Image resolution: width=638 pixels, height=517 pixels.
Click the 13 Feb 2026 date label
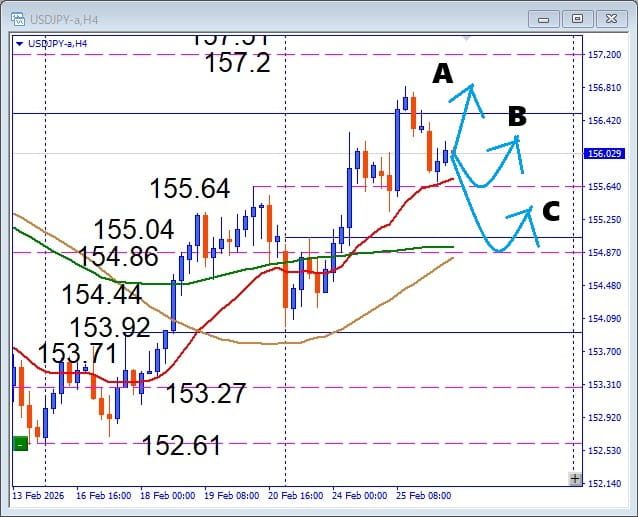(39, 495)
